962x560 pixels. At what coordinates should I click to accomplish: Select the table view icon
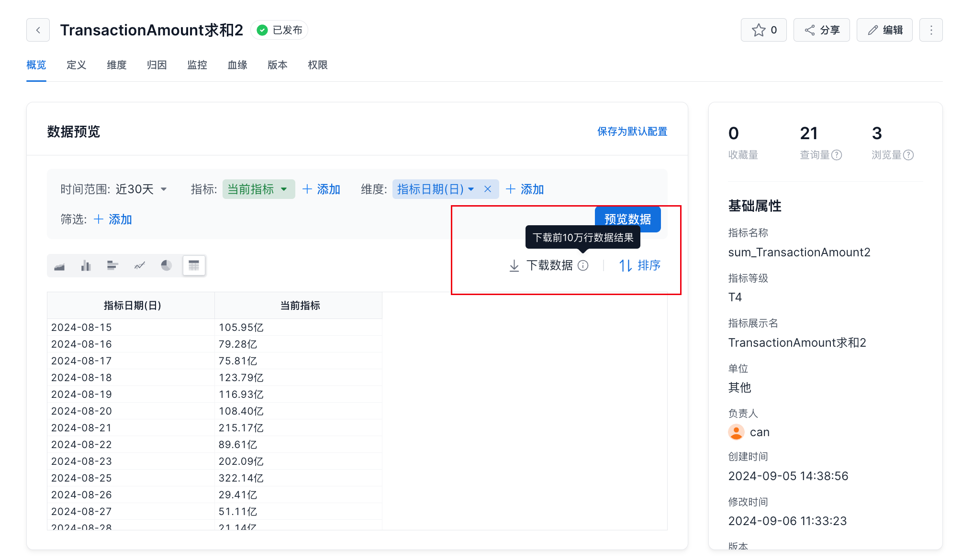[x=194, y=266]
